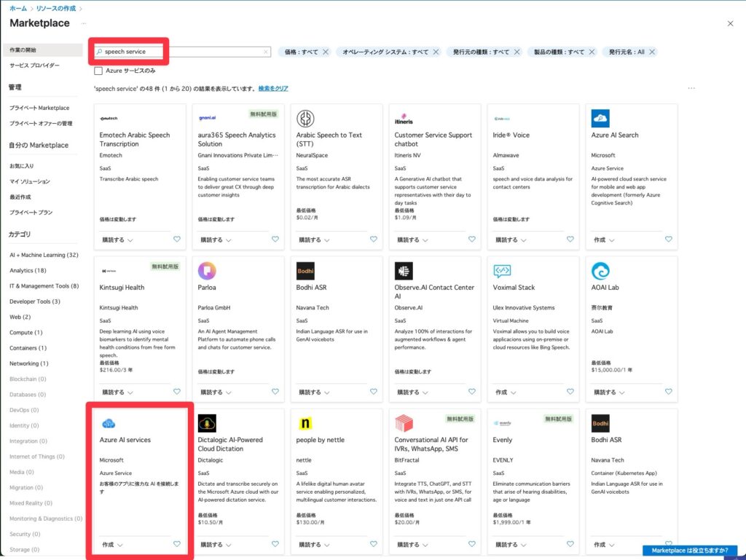746x560 pixels.
Task: Open the people by nettle logo thumbnail
Action: coord(305,423)
